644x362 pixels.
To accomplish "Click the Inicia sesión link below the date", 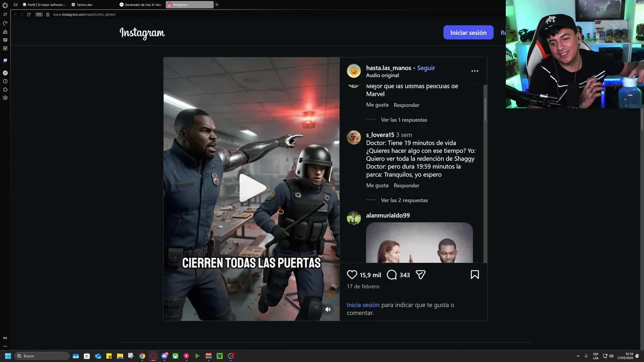I will 363,305.
